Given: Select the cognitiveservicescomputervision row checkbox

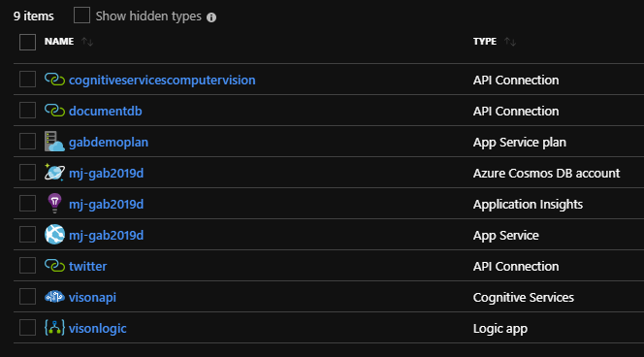Looking at the screenshot, I should [27, 80].
